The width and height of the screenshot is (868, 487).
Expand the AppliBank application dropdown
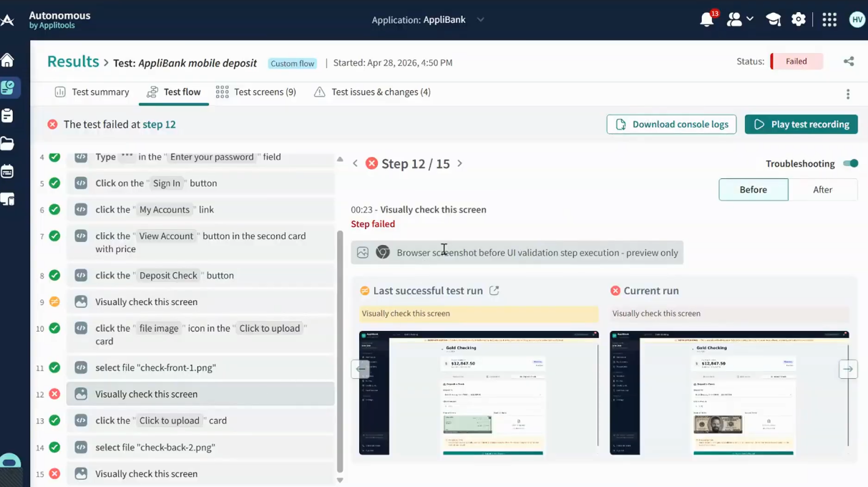[480, 20]
